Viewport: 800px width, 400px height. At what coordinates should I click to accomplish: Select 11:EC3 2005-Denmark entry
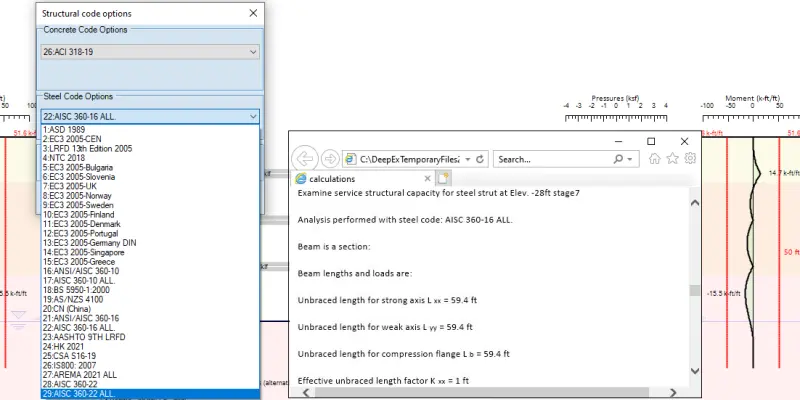pos(82,224)
